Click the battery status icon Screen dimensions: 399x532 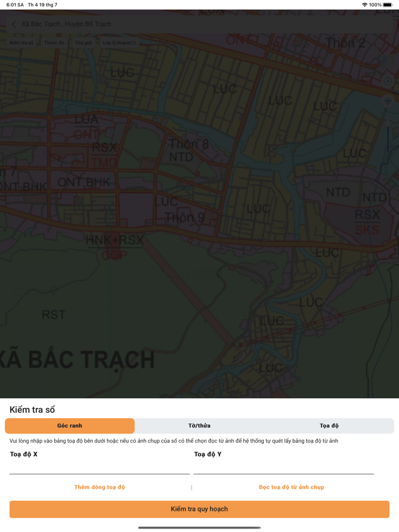(388, 5)
